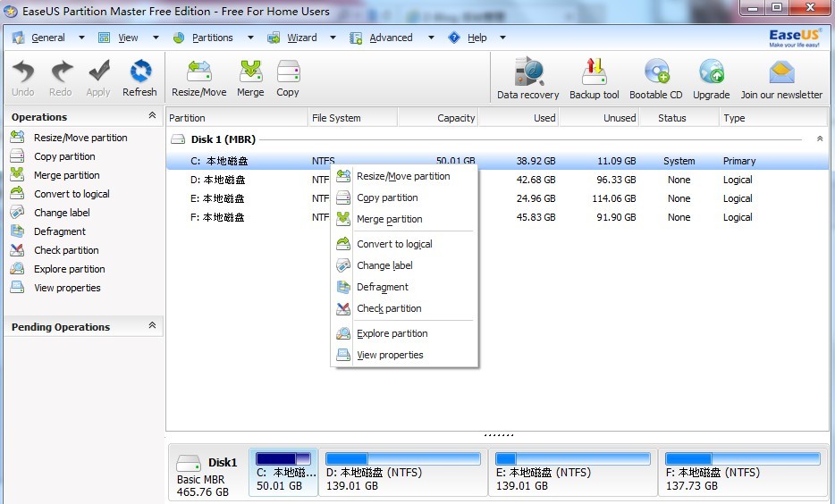This screenshot has width=835, height=504.
Task: Click the EaseUS logo
Action: click(x=794, y=38)
